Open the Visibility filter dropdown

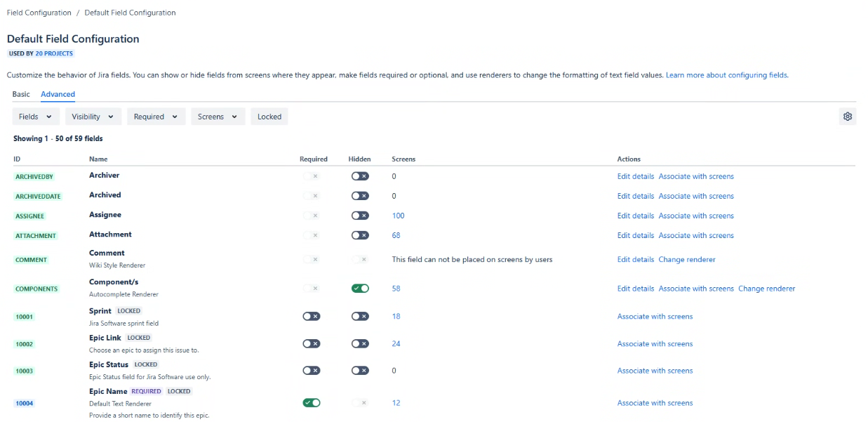93,117
